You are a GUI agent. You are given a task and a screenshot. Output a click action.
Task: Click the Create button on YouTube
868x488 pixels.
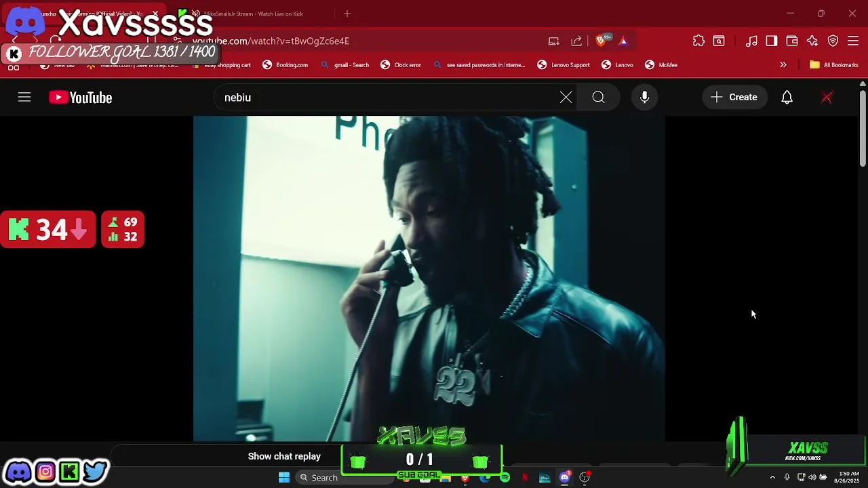click(x=734, y=98)
